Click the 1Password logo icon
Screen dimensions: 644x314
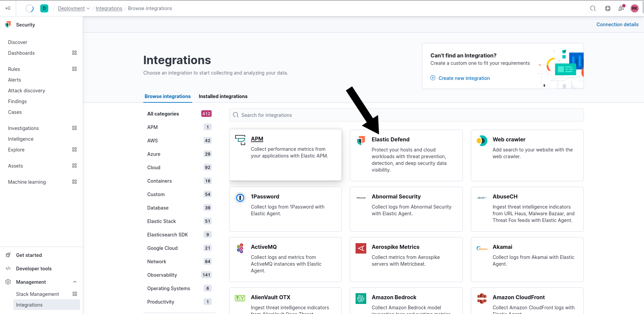[240, 197]
